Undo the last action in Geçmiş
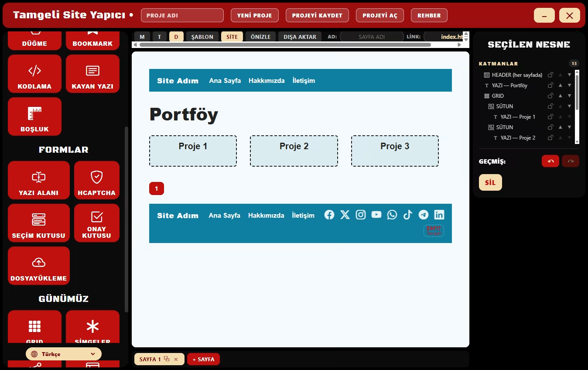588x370 pixels. point(550,161)
